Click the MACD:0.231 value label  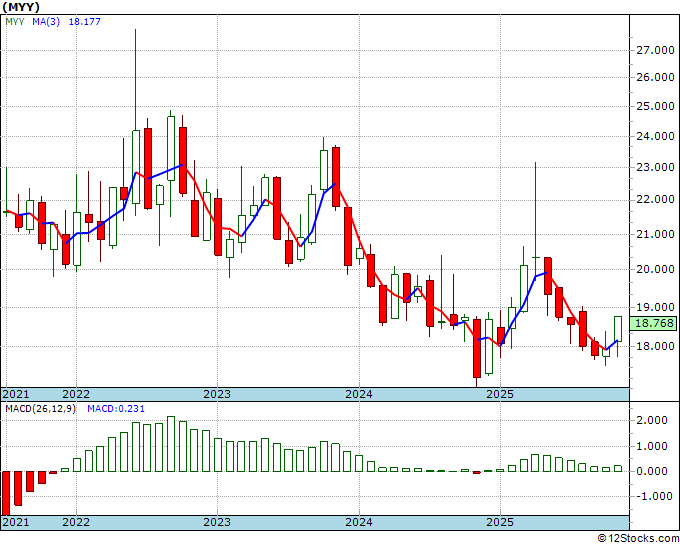pos(116,409)
